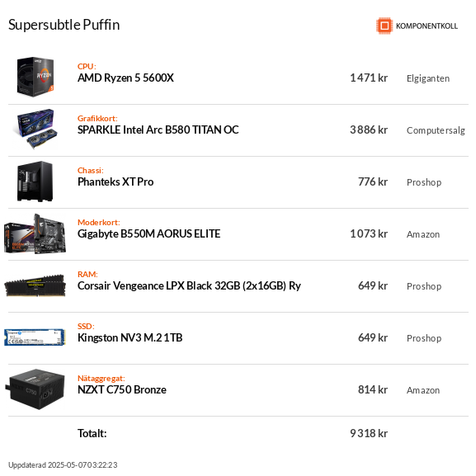Viewport: 476px width, 476px height.
Task: Click the Supersubtle Puffin build title
Action: pyautogui.click(x=64, y=25)
